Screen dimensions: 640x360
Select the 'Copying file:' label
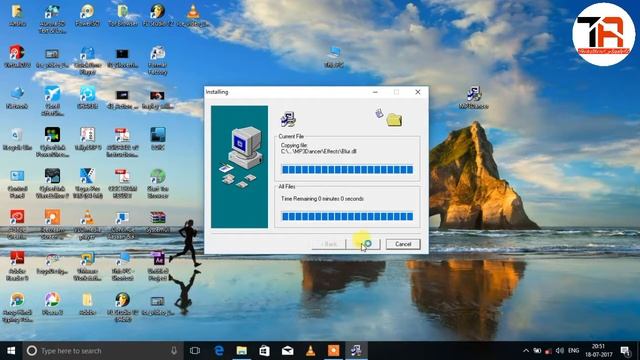[294, 145]
